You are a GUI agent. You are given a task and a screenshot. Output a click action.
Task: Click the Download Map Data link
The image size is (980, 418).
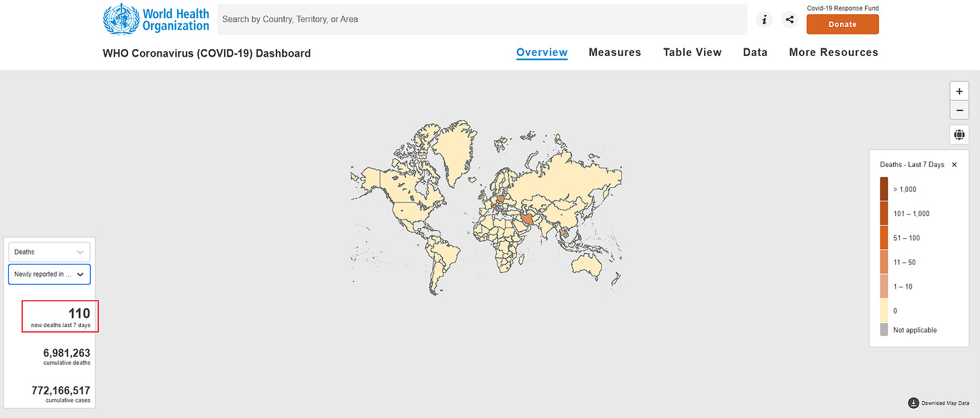[946, 403]
